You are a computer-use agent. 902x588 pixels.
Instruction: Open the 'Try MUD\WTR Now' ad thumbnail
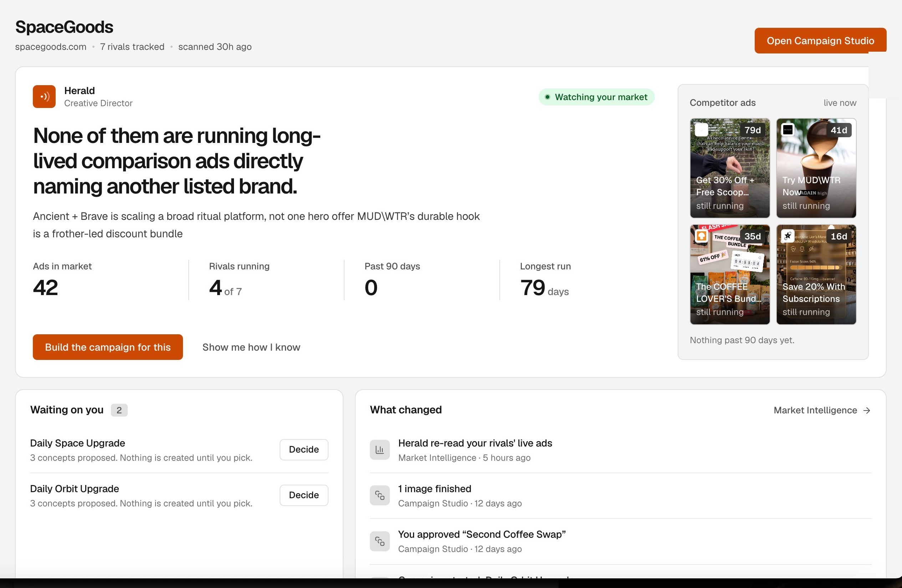[x=816, y=168]
